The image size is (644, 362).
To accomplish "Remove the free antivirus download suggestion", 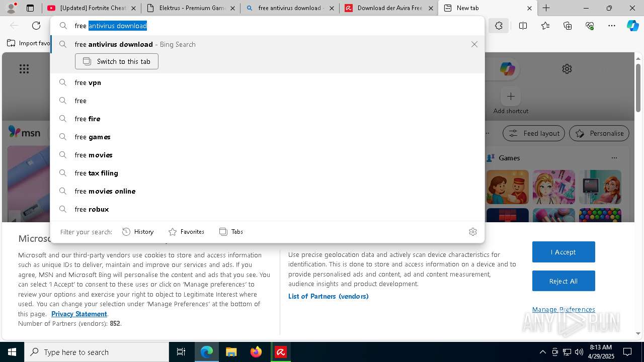I will pos(474,44).
